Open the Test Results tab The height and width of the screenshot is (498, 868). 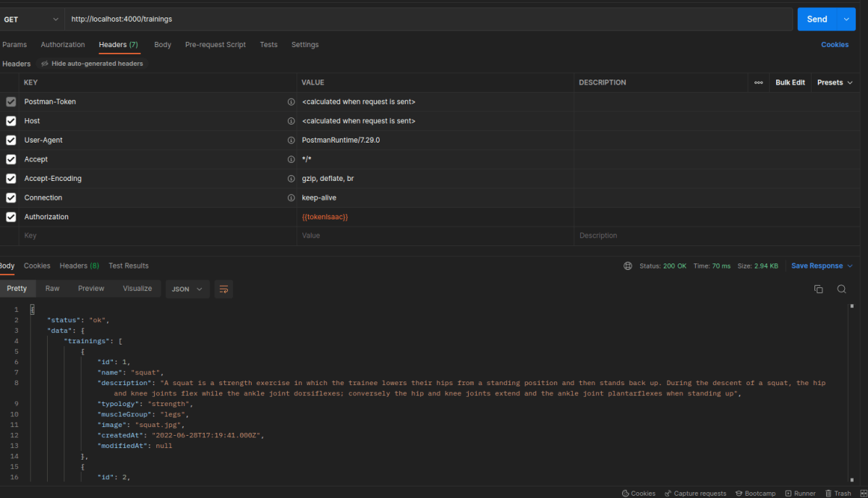pos(129,266)
